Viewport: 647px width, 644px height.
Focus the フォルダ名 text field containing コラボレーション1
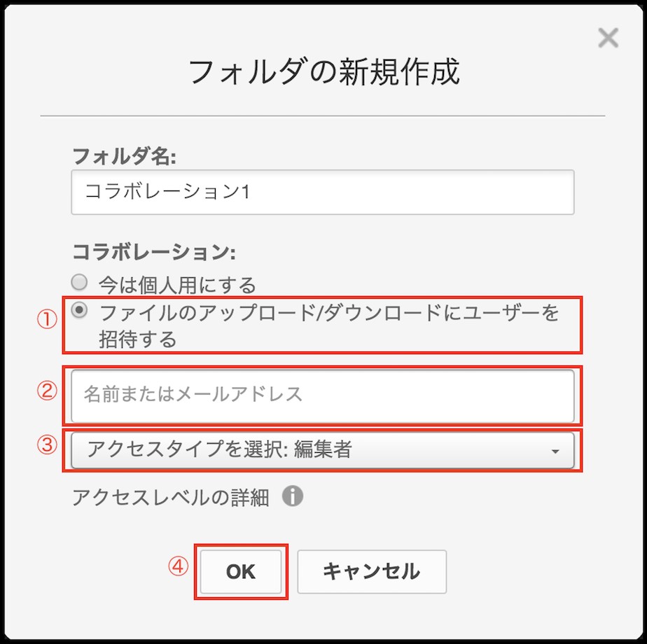point(322,192)
